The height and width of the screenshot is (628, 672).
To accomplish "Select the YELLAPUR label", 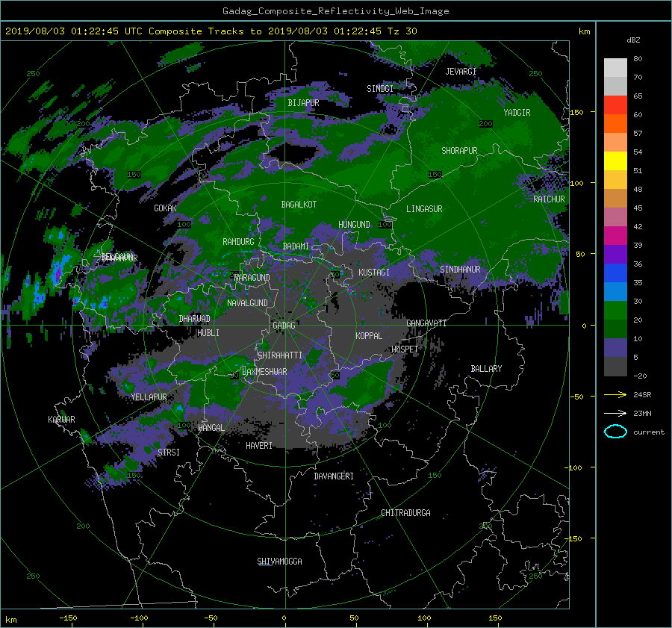I will click(149, 397).
